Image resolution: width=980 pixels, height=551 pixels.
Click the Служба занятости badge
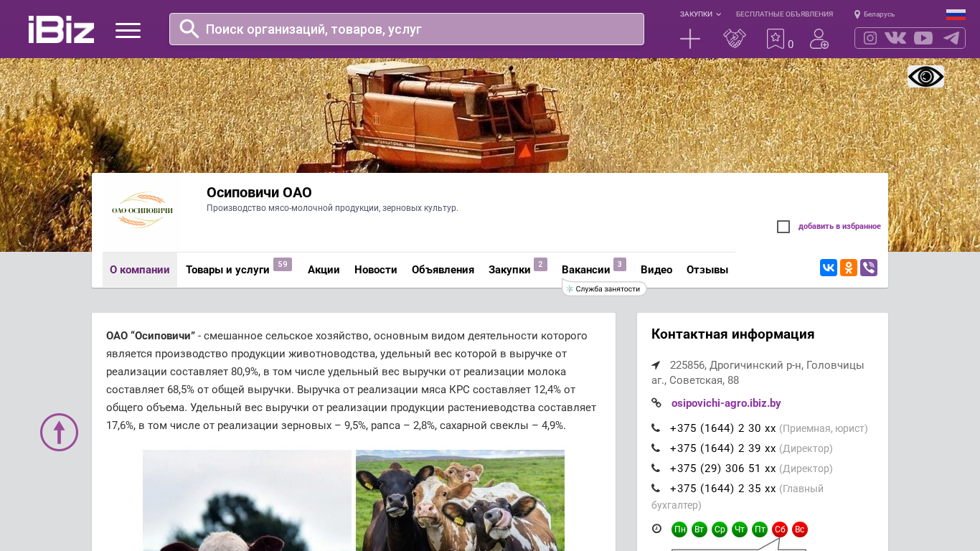coord(604,288)
